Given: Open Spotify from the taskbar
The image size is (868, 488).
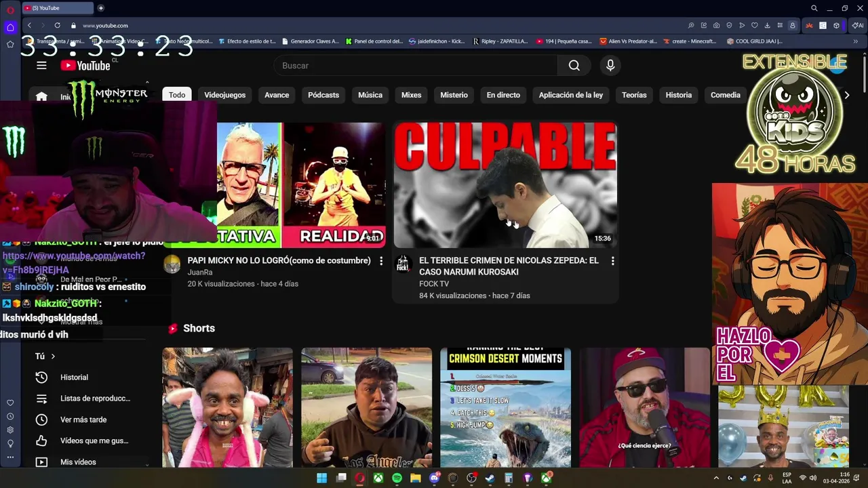Looking at the screenshot, I should 397,478.
